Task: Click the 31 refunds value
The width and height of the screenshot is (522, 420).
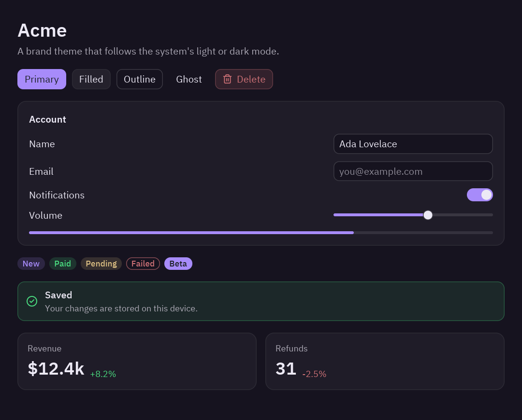Action: coord(286,369)
